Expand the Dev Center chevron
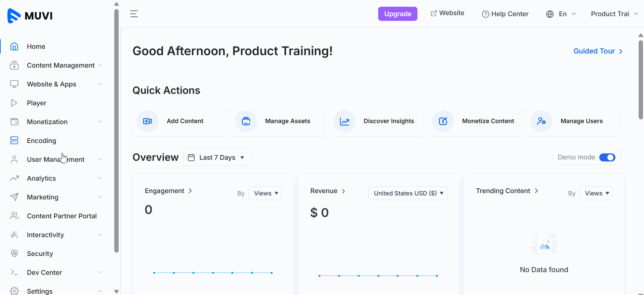 click(x=100, y=272)
